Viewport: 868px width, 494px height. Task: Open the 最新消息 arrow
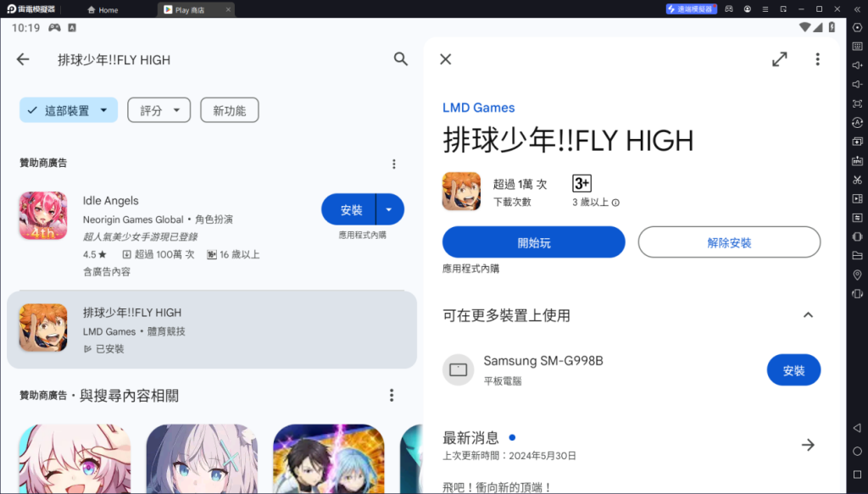pos(808,445)
